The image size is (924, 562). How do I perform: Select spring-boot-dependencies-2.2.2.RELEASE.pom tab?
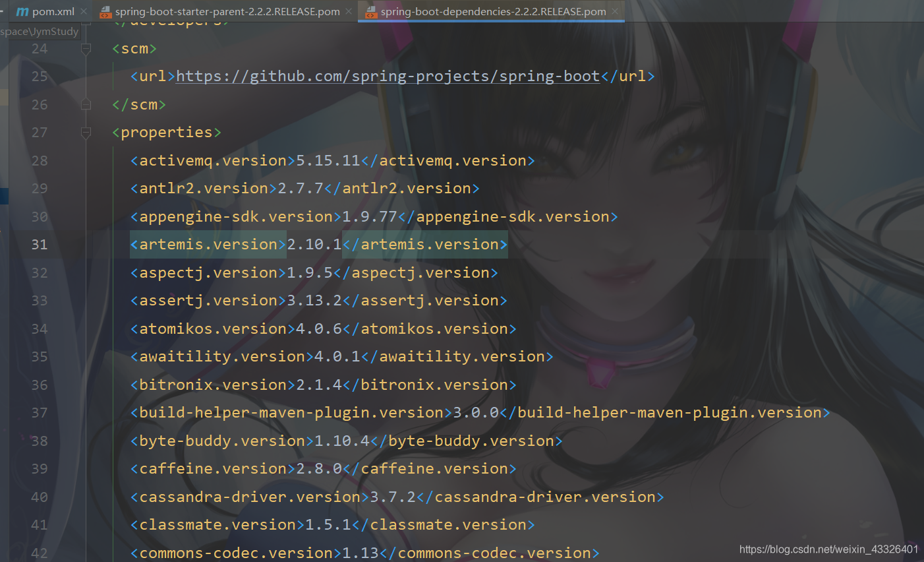492,11
